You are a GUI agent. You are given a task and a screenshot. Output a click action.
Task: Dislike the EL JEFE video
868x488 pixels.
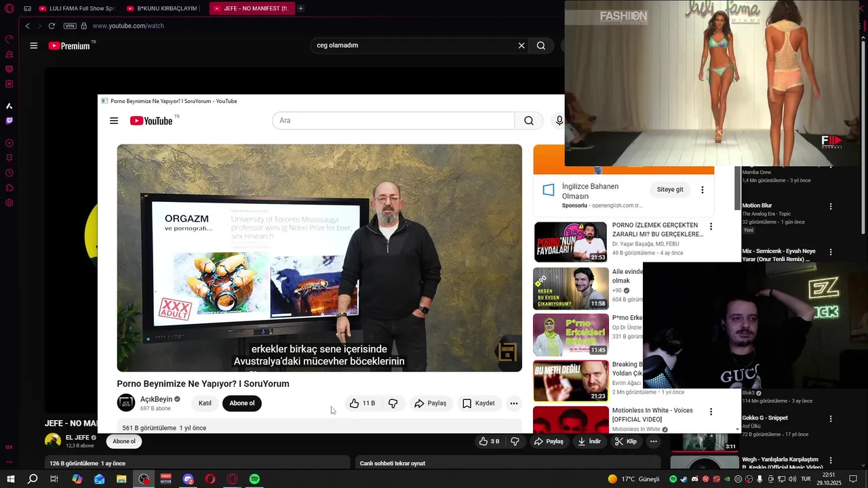(x=515, y=441)
